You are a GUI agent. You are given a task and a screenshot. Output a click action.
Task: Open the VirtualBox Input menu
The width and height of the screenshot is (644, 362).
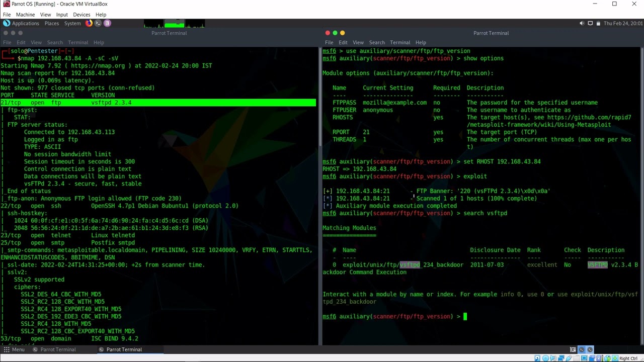click(62, 15)
